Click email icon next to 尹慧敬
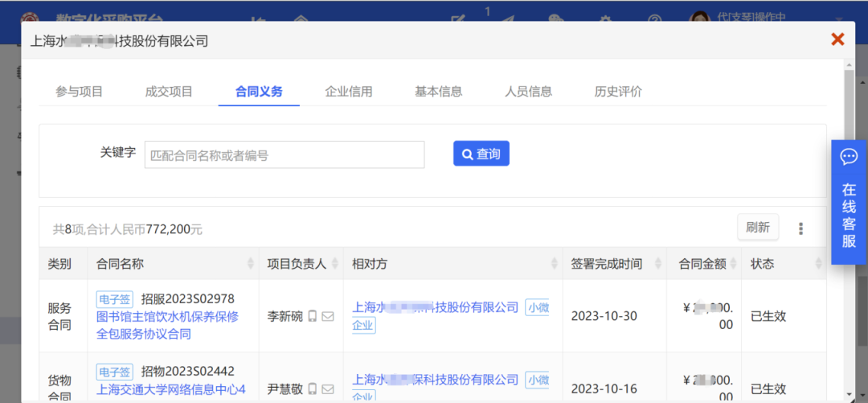Screen dimensions: 868x403 coord(328,389)
